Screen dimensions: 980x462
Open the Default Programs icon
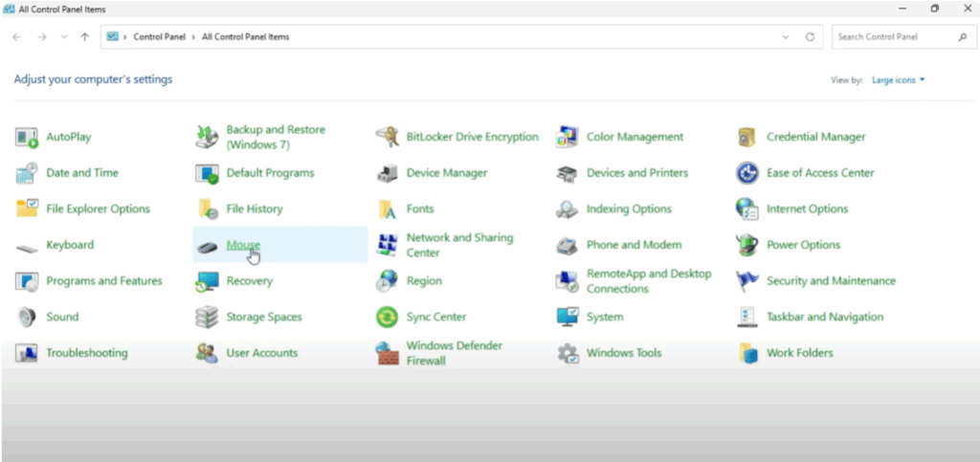pyautogui.click(x=207, y=173)
